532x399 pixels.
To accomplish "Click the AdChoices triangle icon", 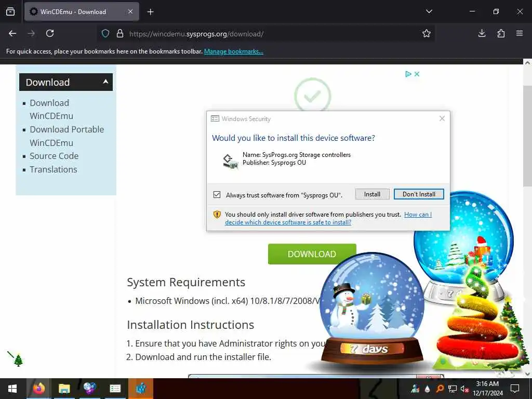I will (408, 74).
